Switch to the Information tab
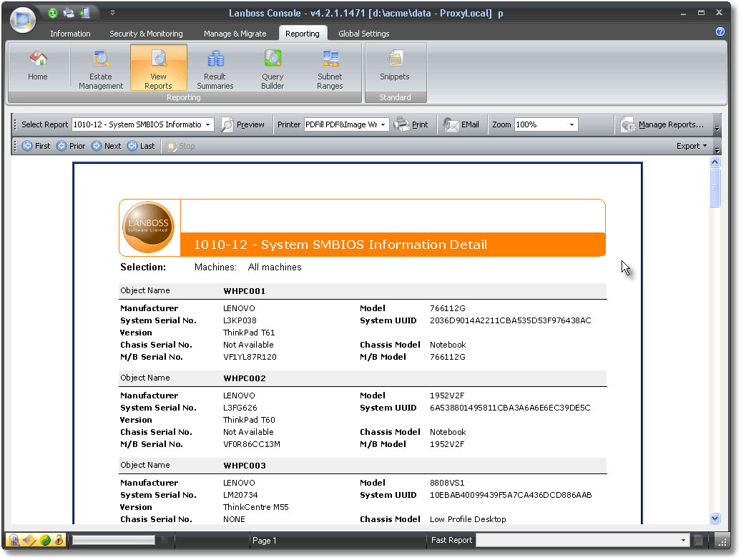741x560 pixels. 70,34
